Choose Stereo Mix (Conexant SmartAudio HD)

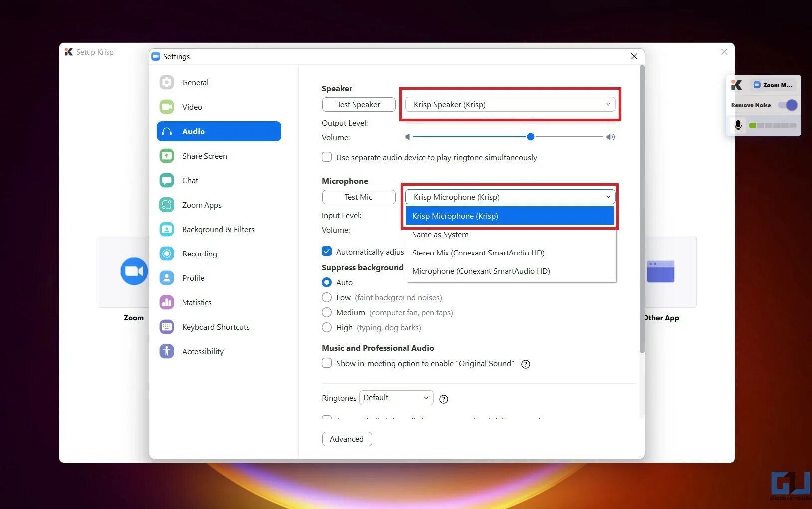click(510, 253)
